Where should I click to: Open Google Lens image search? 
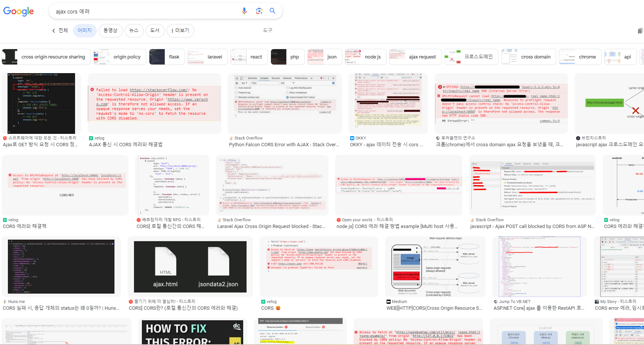[259, 11]
